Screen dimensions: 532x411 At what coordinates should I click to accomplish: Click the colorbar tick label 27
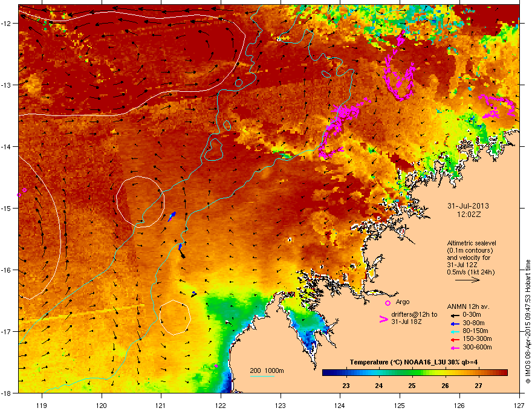(x=478, y=386)
